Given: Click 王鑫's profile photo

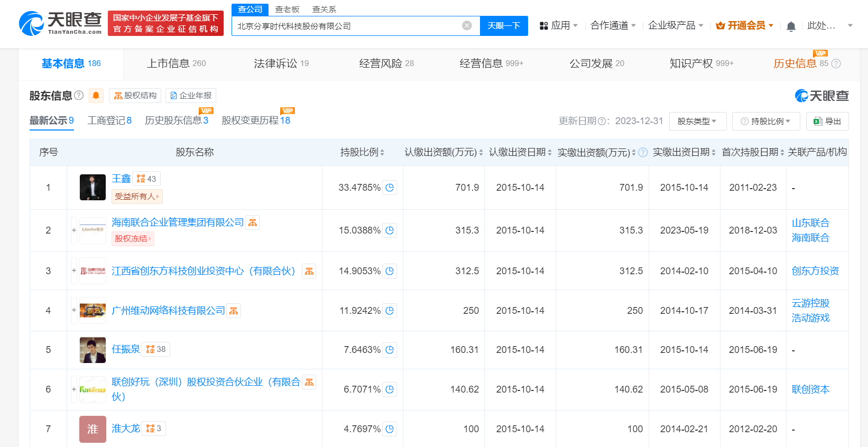Looking at the screenshot, I should 93,188.
